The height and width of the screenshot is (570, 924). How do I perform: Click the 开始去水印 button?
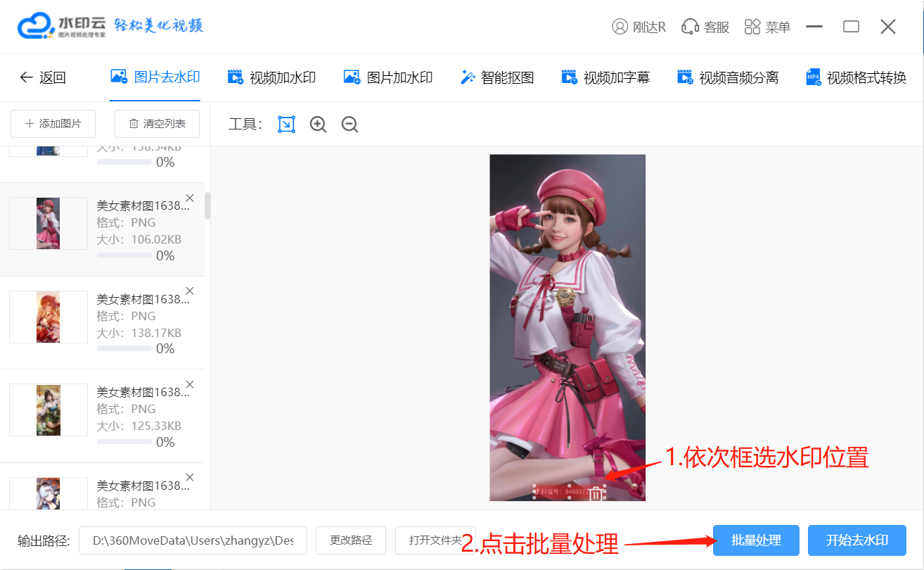coord(857,540)
